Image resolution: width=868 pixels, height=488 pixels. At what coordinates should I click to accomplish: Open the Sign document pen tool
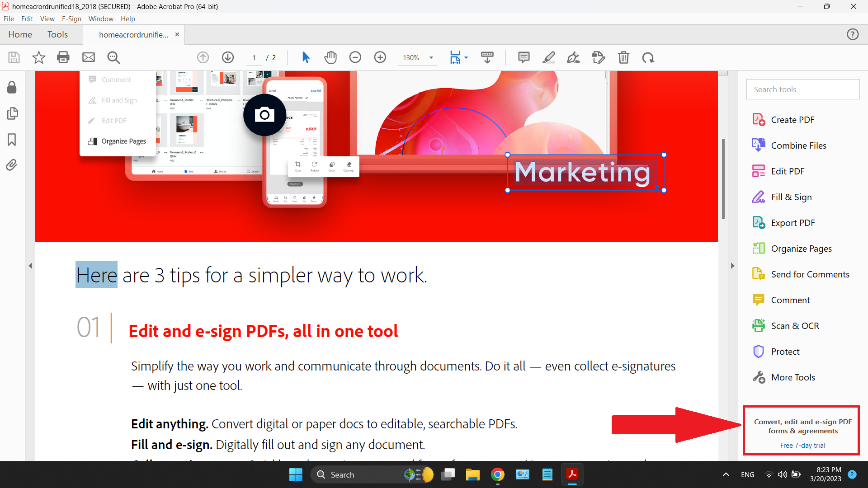click(x=574, y=57)
